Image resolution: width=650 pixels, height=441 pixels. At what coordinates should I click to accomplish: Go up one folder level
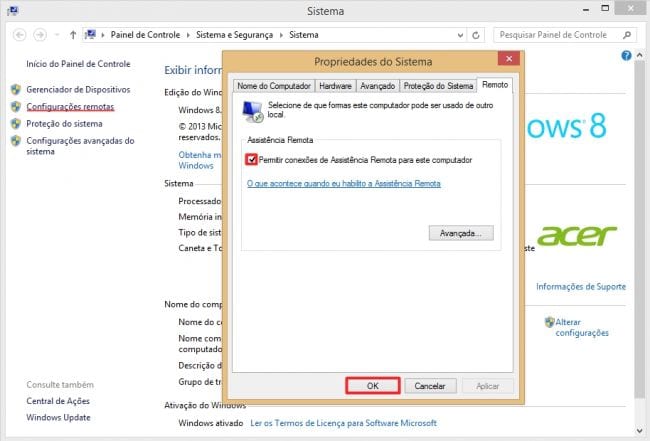click(73, 35)
